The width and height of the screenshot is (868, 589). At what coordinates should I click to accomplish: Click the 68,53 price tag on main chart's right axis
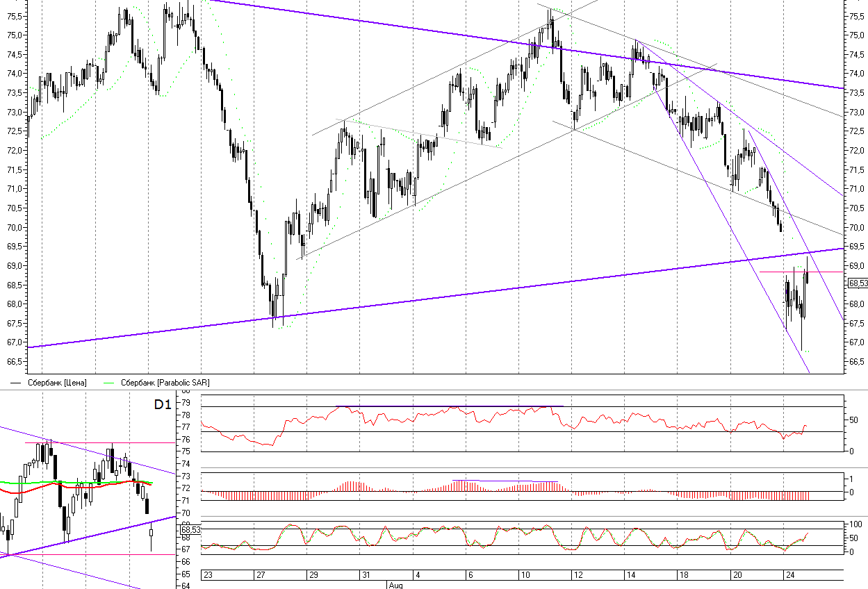click(858, 283)
